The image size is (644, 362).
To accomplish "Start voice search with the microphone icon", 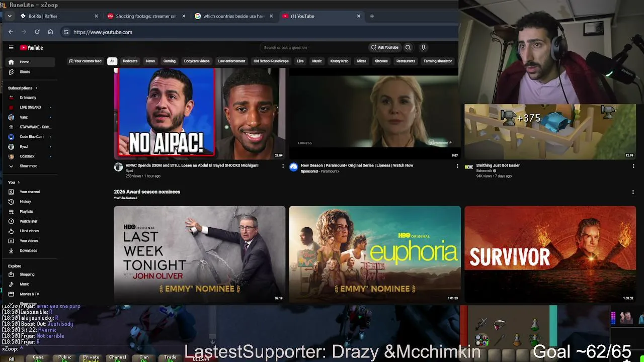I will click(x=423, y=47).
